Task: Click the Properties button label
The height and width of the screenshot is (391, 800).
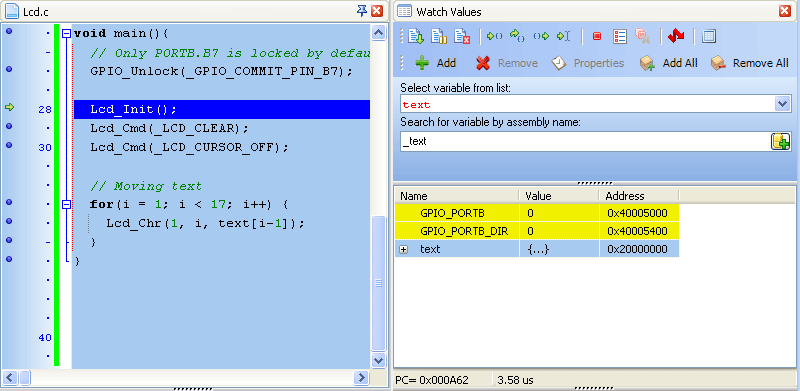Action: coord(598,63)
